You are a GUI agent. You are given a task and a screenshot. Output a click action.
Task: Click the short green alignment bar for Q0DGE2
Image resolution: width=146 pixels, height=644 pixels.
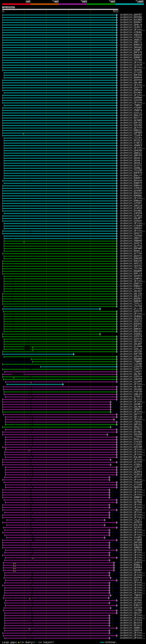click(x=52, y=334)
